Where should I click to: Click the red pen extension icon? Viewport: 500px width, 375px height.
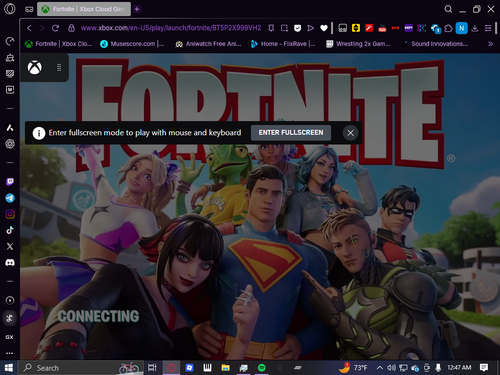pos(369,28)
